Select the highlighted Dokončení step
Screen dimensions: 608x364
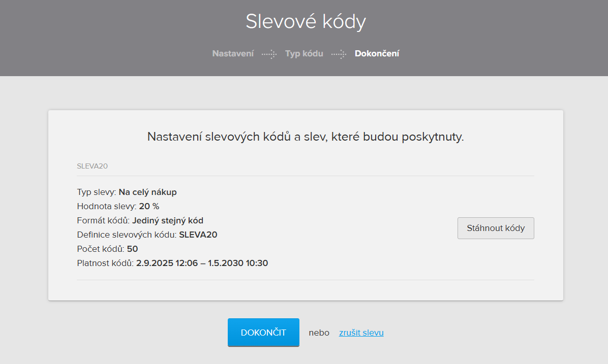(x=377, y=53)
